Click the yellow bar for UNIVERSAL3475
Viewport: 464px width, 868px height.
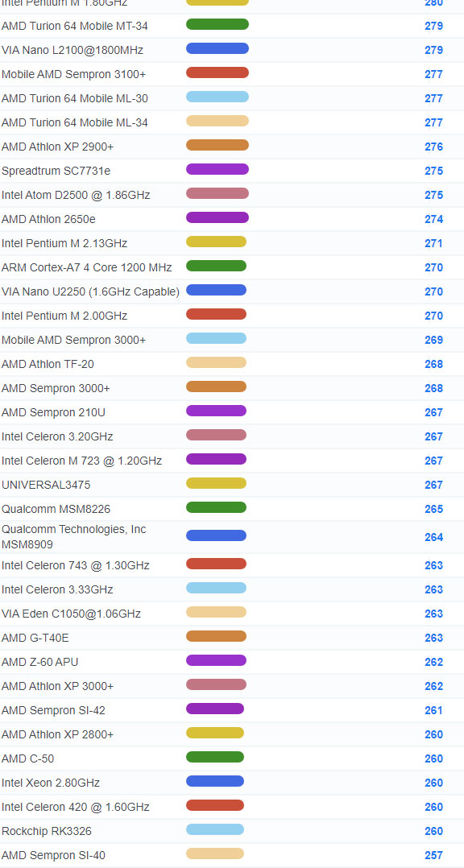pyautogui.click(x=217, y=483)
